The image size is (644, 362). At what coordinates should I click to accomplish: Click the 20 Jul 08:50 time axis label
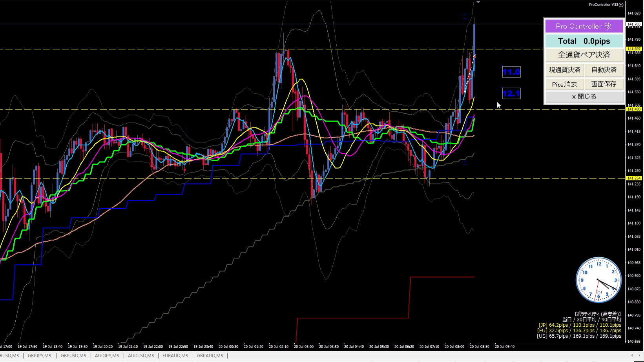(x=480, y=347)
